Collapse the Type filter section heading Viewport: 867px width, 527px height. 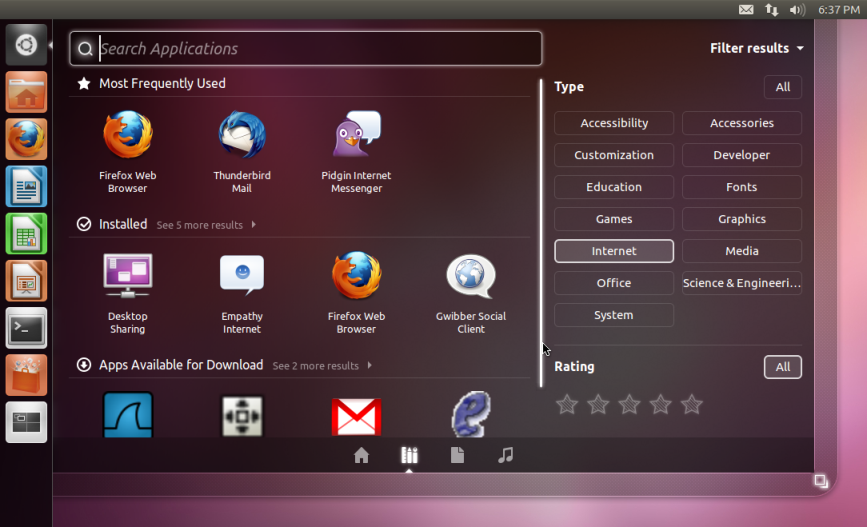(x=569, y=87)
